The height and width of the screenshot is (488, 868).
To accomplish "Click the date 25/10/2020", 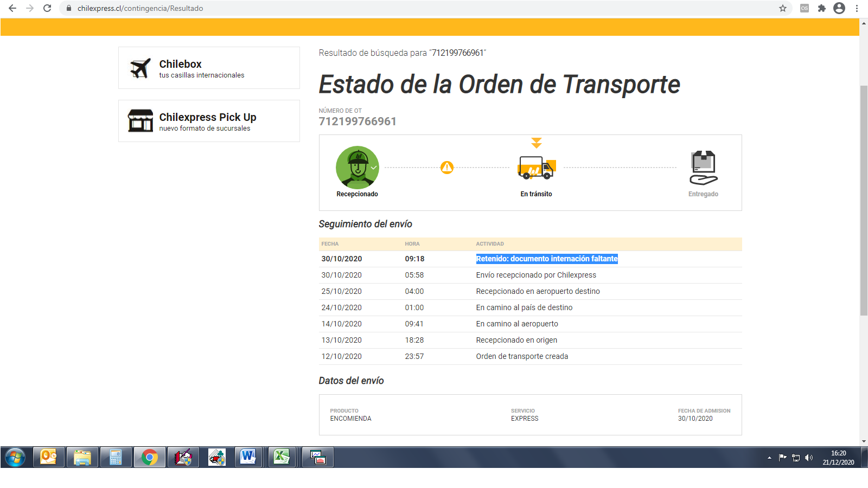I will click(341, 291).
